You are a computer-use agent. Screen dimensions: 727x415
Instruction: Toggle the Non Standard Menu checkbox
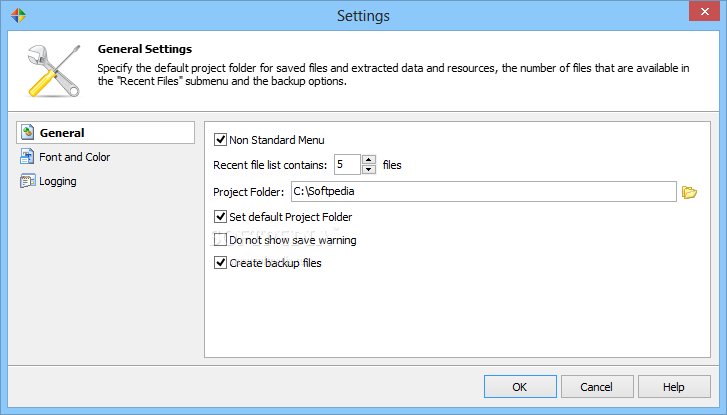point(220,140)
